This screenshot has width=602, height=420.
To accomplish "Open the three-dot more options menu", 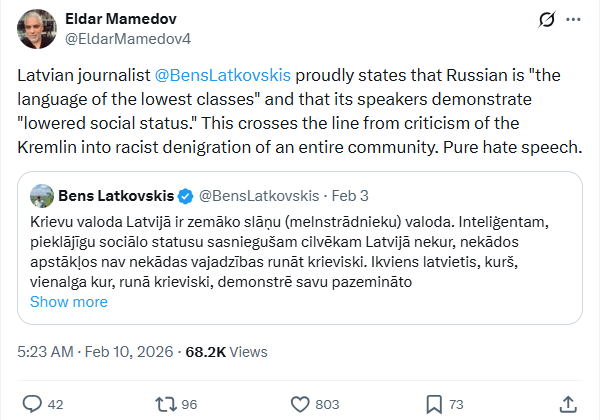I will (572, 19).
